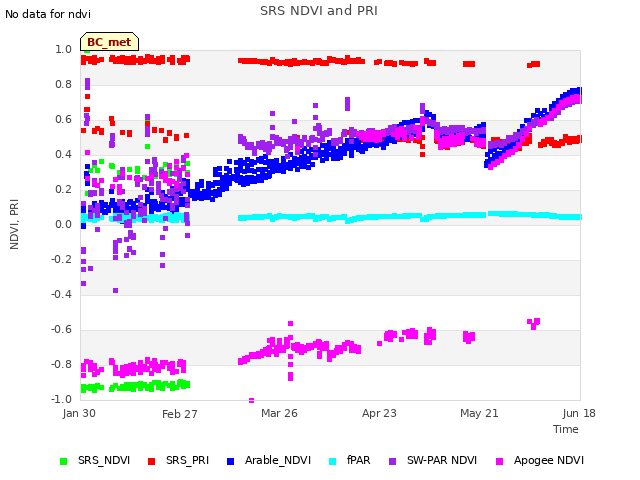Click the Time x-axis label
This screenshot has width=640, height=480.
pos(566,429)
